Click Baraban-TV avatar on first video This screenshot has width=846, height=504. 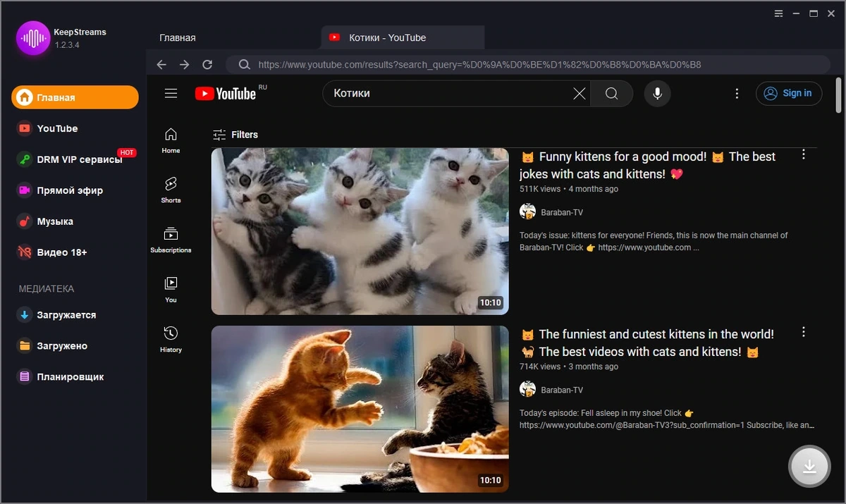(x=527, y=211)
